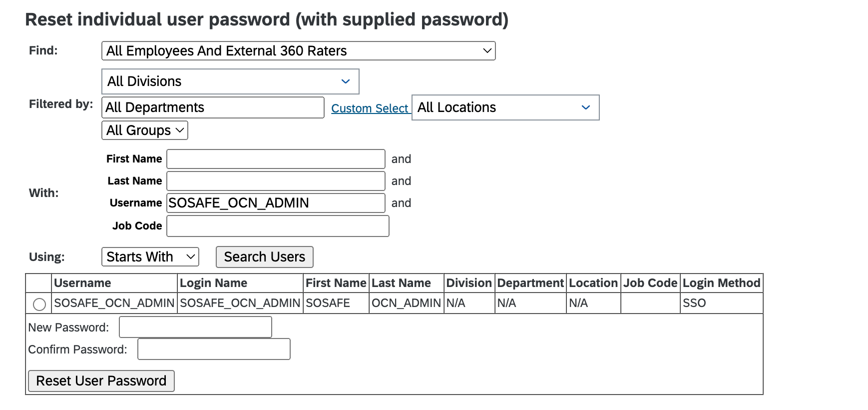Open the All Locations dropdown
This screenshot has height=410, width=868.
pyautogui.click(x=505, y=107)
